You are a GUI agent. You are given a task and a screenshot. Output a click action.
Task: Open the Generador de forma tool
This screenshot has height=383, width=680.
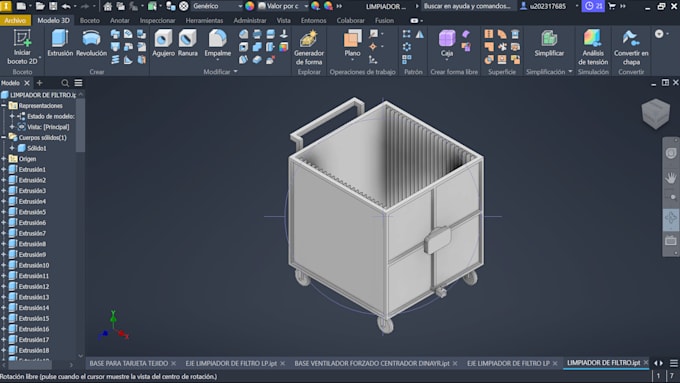309,48
